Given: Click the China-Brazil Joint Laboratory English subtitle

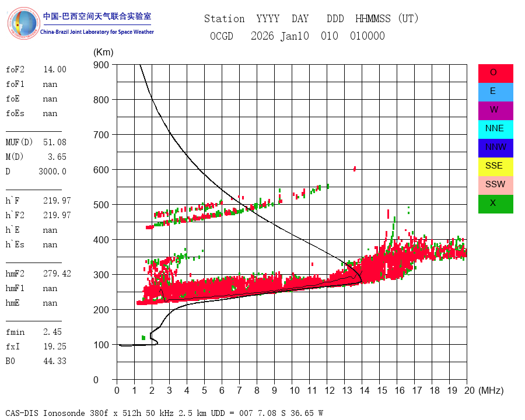Looking at the screenshot, I should (97, 32).
